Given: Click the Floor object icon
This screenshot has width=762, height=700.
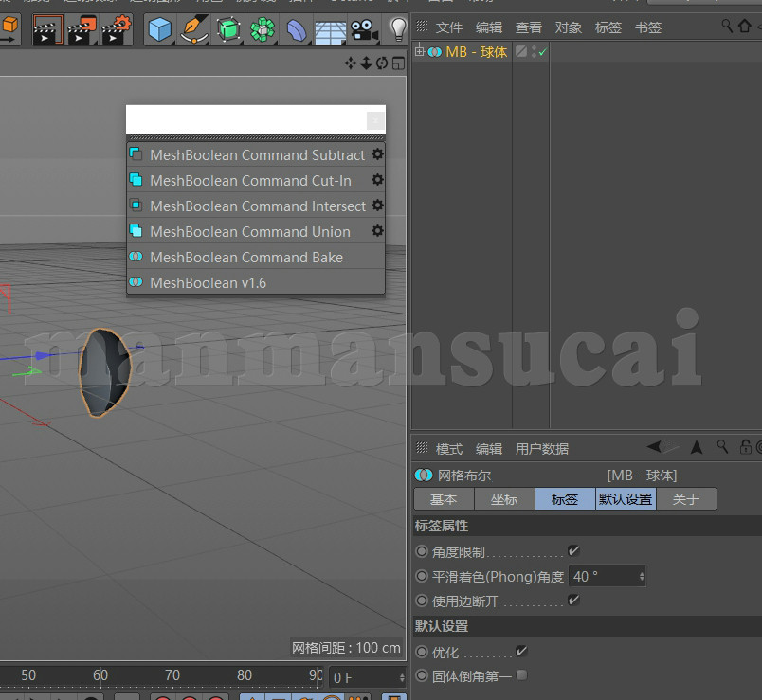Looking at the screenshot, I should pos(329,29).
